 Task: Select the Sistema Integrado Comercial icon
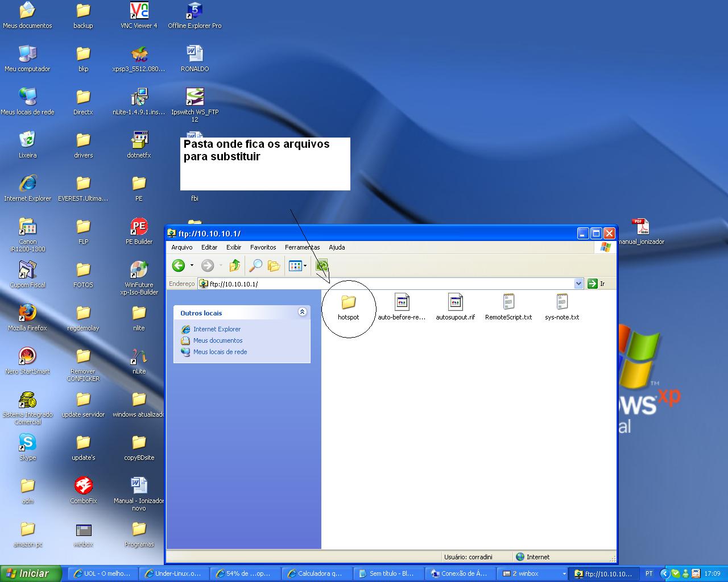coord(27,408)
